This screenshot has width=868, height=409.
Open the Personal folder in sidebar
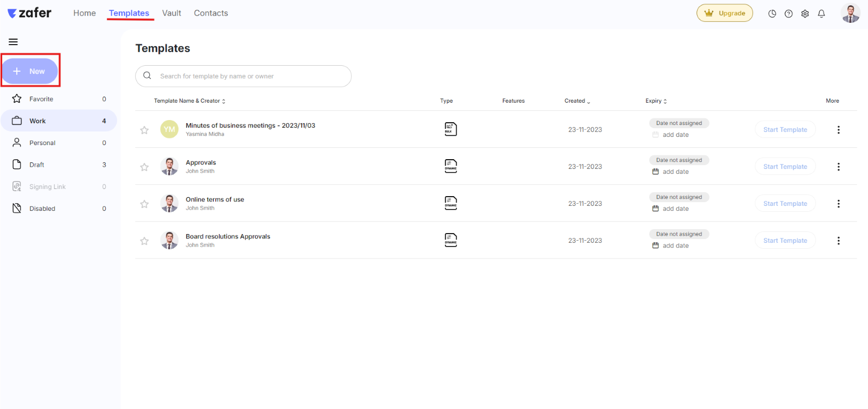pos(59,143)
